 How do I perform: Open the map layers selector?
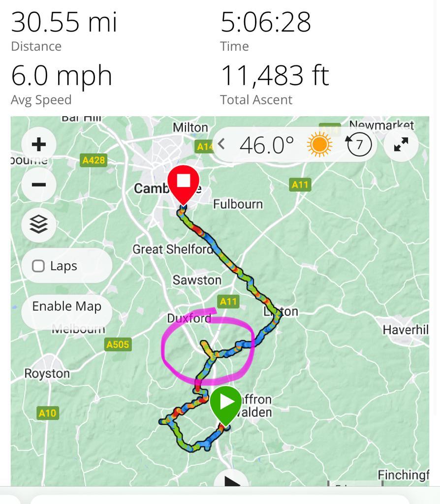[x=39, y=224]
